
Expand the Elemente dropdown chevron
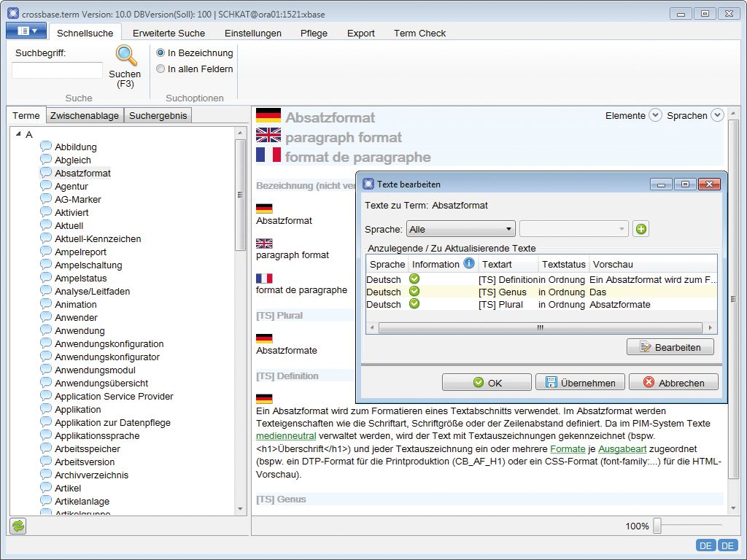656,115
